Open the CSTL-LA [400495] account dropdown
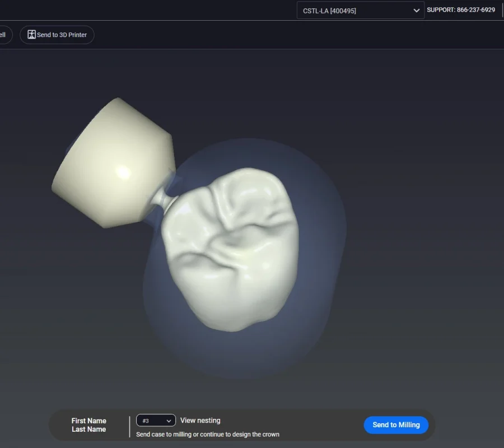 (360, 11)
